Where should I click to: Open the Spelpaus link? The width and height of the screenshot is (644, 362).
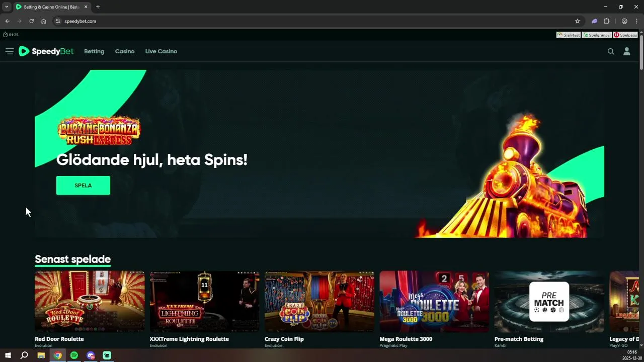(625, 35)
